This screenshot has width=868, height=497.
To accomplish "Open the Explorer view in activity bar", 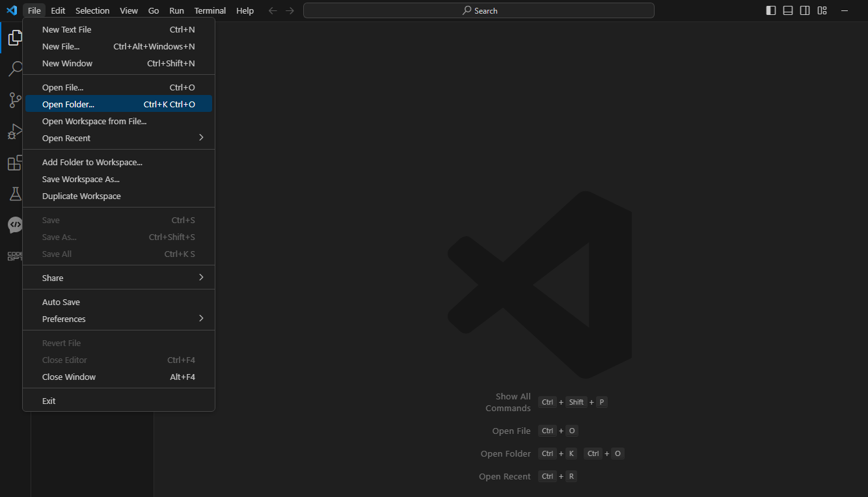I will [15, 38].
